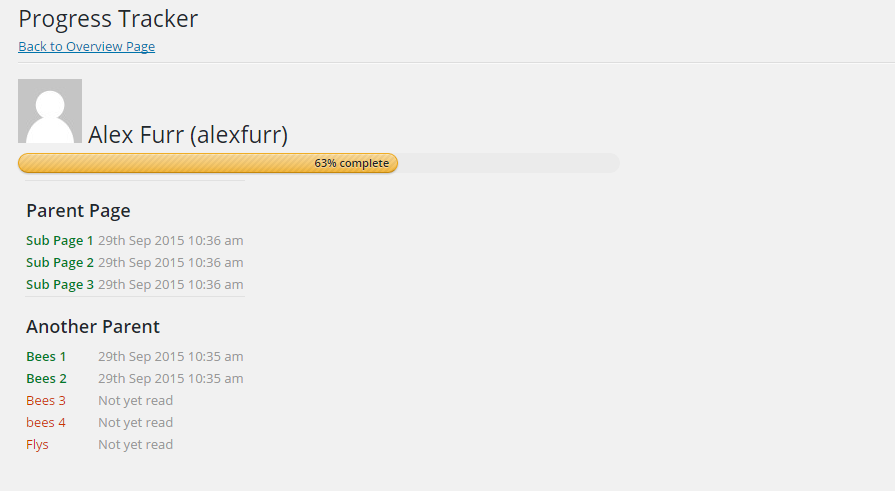The image size is (895, 491).
Task: Click the Parent Page heading
Action: pyautogui.click(x=78, y=211)
